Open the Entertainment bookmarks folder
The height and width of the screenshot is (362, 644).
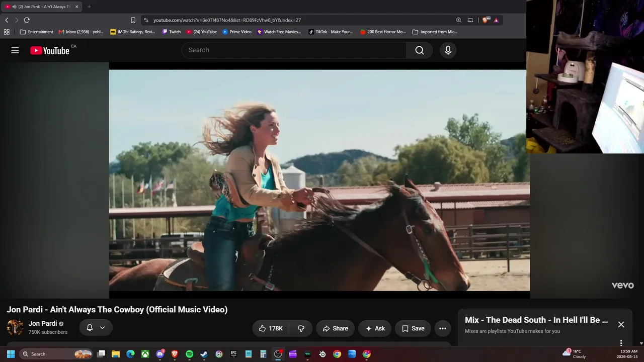pos(36,32)
